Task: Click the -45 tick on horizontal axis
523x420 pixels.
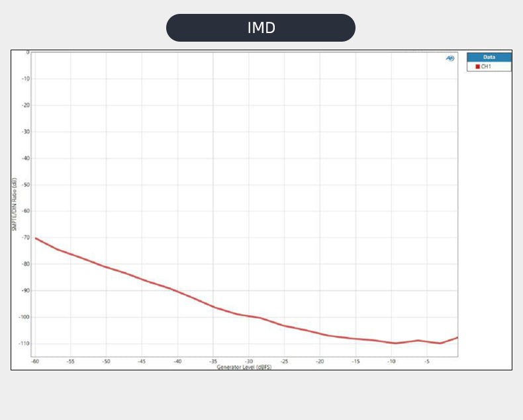Action: [142, 362]
